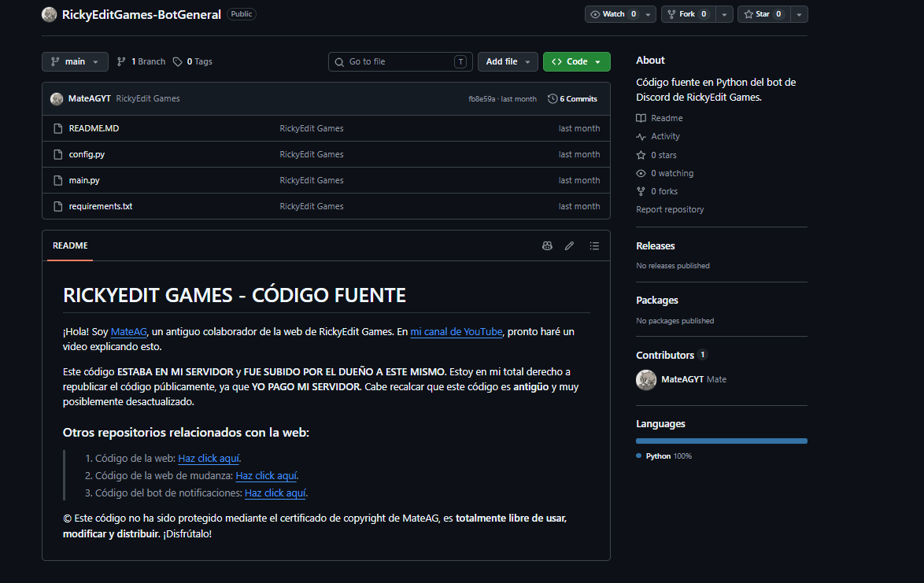
Task: Open the latest commit message RickyEdit Games
Action: point(148,98)
